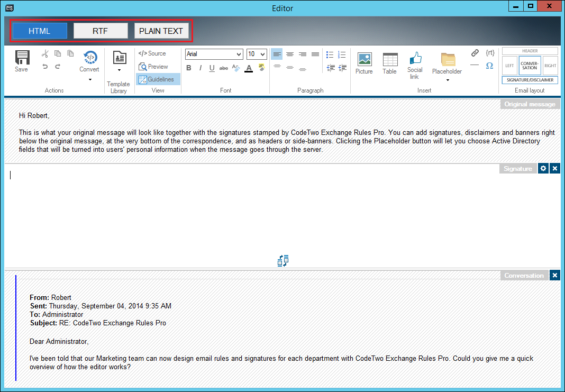Image resolution: width=565 pixels, height=392 pixels.
Task: Expand the Placeholder dropdown arrow
Action: (x=448, y=80)
